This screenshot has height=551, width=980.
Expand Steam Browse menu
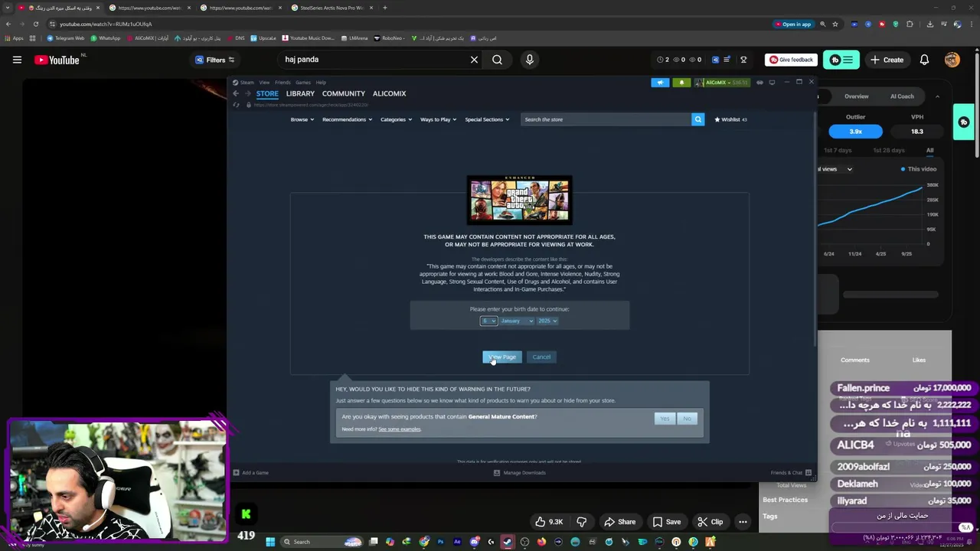(302, 119)
